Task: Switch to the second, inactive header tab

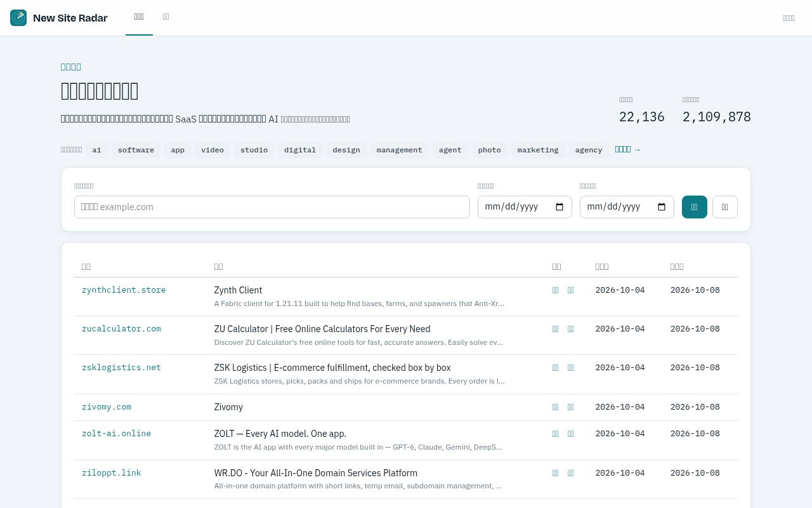Action: click(166, 17)
